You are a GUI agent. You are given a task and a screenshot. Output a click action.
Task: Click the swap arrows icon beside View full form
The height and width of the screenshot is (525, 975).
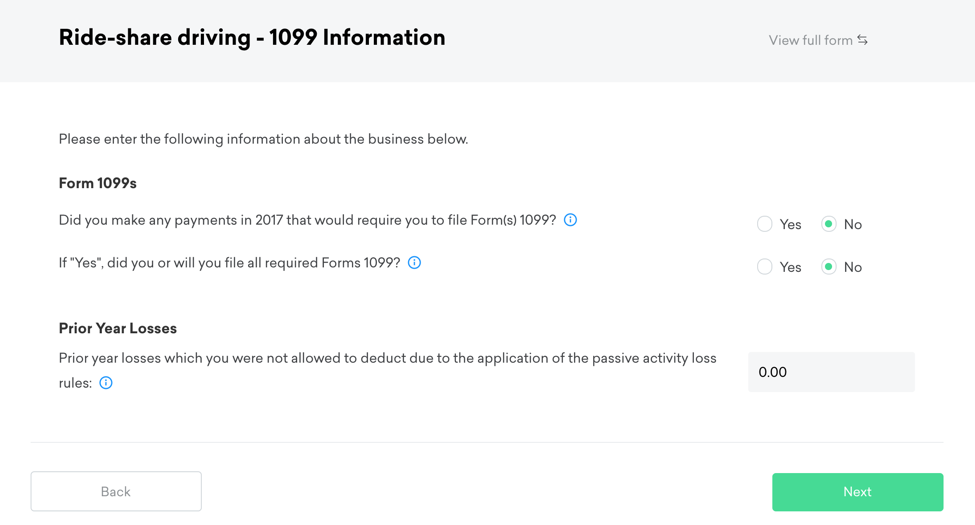click(863, 40)
